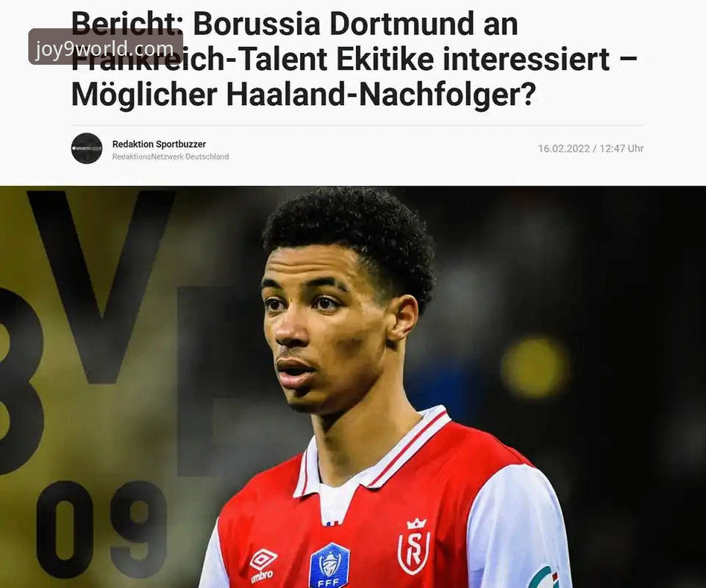Click the publication date 16.02.2022
706x588 pixels.
(564, 148)
